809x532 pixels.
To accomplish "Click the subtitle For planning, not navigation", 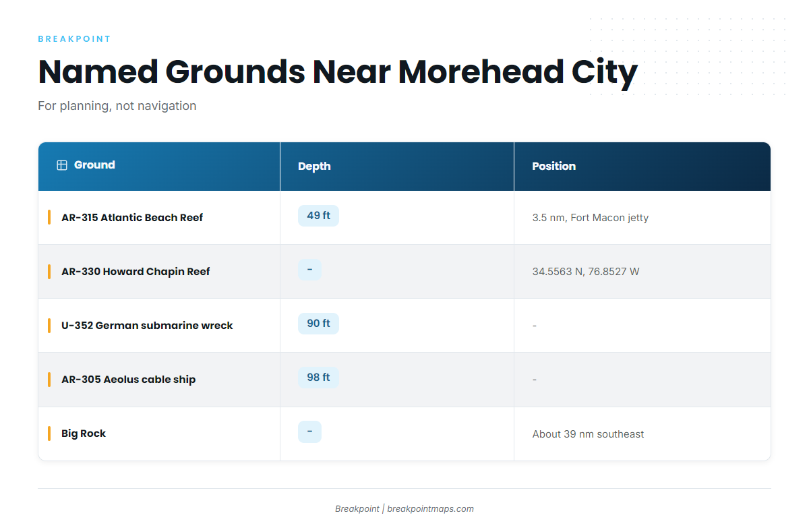I will [117, 106].
